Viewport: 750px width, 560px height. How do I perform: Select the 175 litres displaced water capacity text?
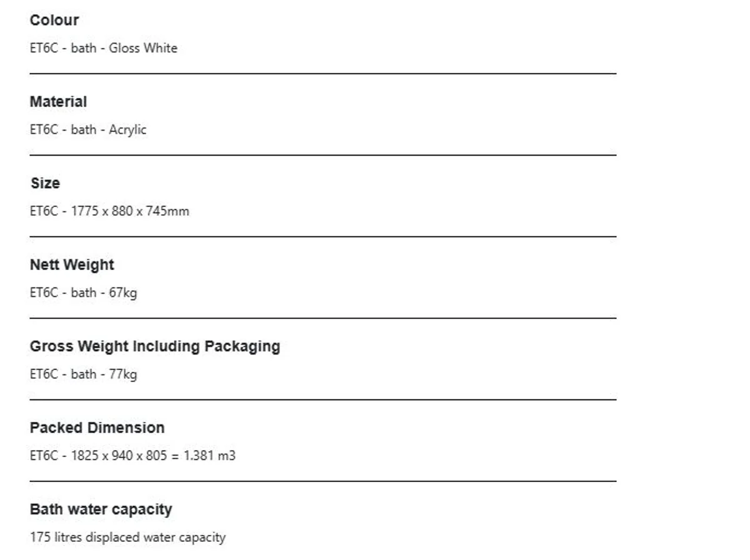(x=127, y=537)
